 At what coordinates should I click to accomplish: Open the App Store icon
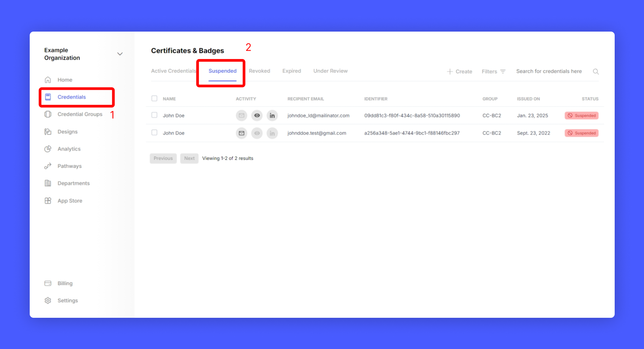pyautogui.click(x=48, y=201)
